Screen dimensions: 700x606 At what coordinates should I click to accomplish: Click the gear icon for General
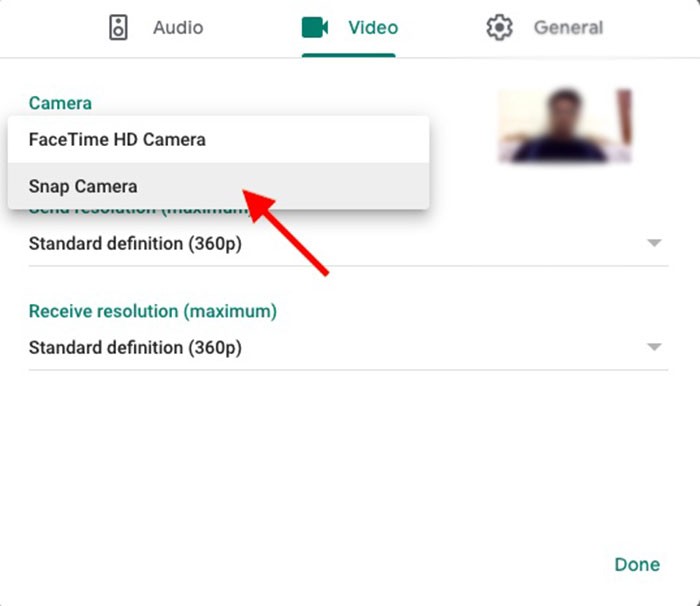pos(498,28)
